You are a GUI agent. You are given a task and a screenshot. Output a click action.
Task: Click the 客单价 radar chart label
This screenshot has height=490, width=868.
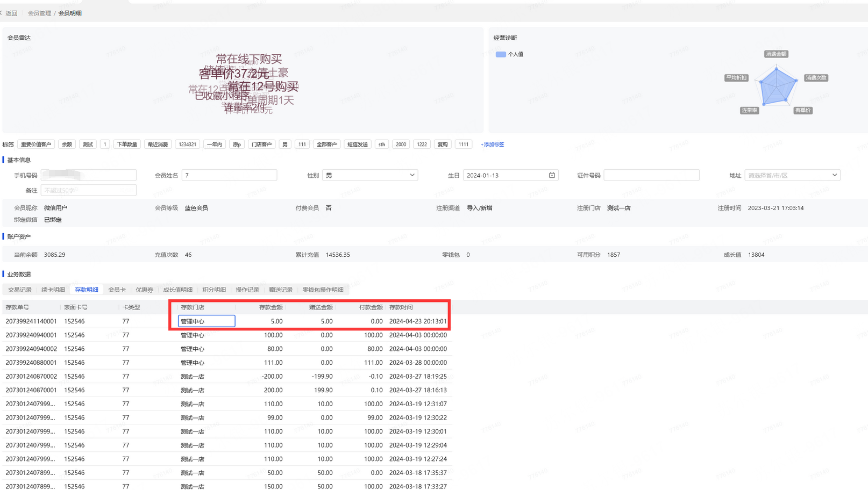click(803, 111)
